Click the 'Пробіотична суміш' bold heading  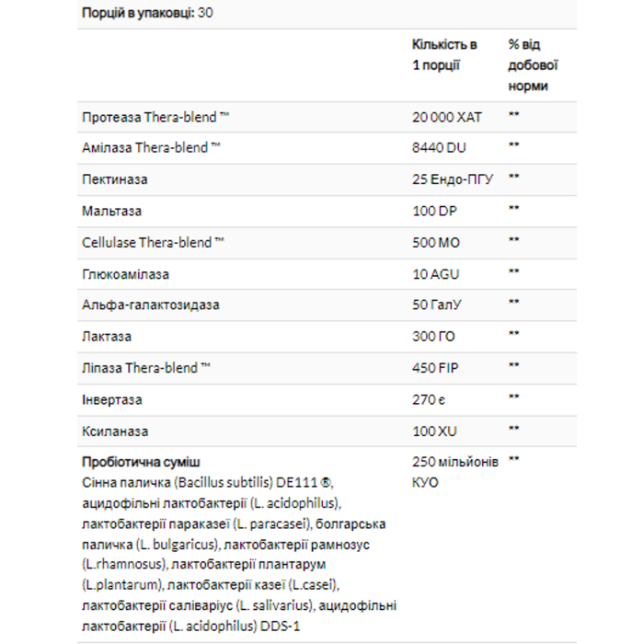[x=141, y=462]
